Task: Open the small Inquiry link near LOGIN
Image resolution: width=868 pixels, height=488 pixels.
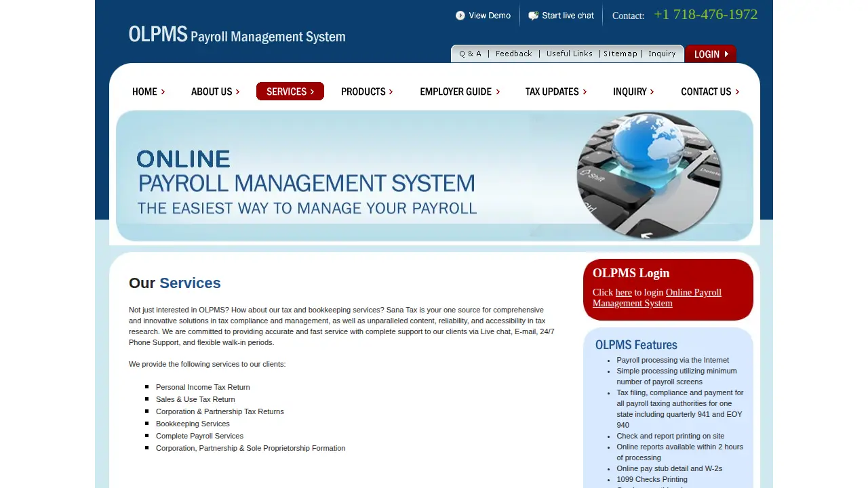Action: click(x=662, y=54)
